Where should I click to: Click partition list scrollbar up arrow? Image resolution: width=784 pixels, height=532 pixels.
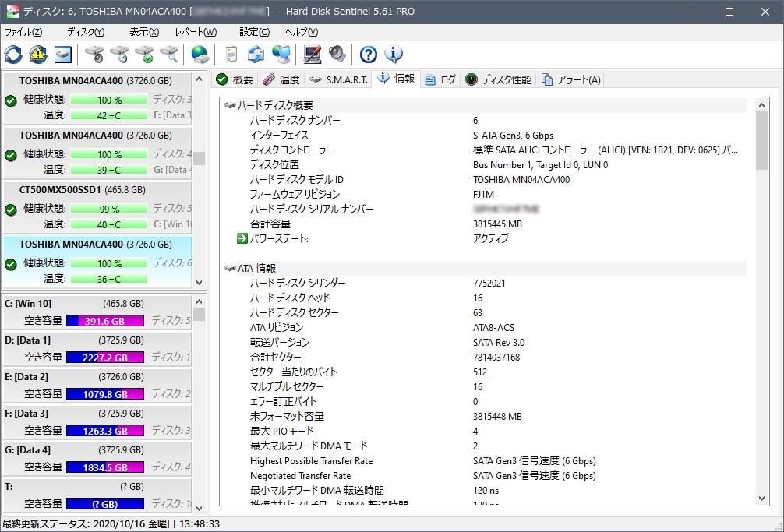(x=199, y=301)
